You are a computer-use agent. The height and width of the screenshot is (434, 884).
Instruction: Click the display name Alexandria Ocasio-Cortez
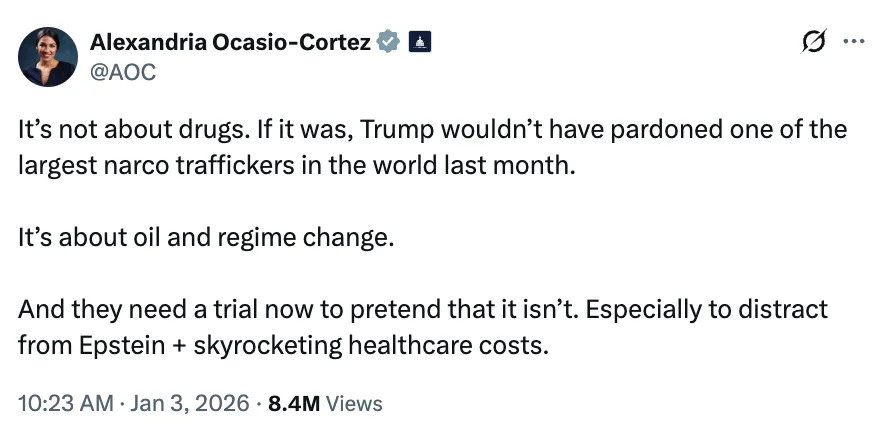click(x=231, y=42)
